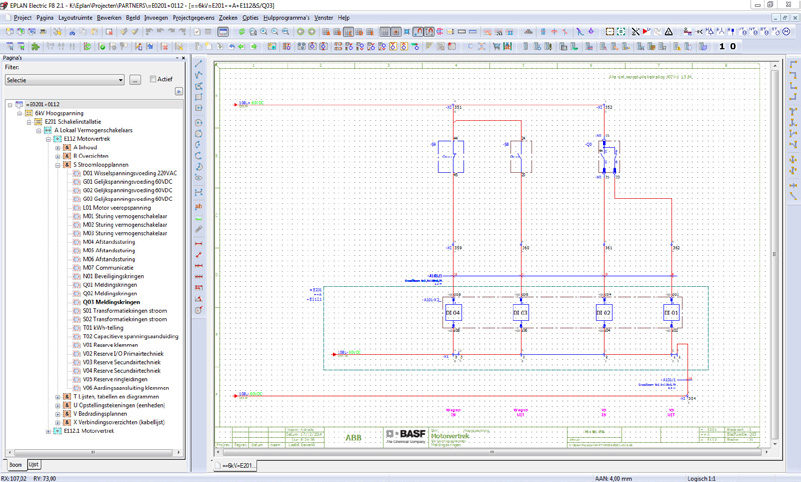
Task: Collapse the S Stroomloopplannen node
Action: click(x=58, y=164)
